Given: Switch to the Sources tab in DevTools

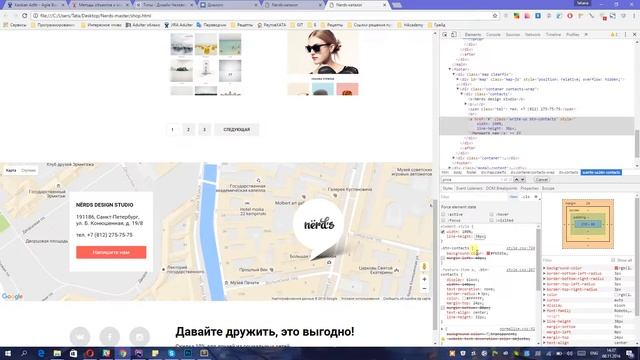Looking at the screenshot, I should click(x=513, y=35).
